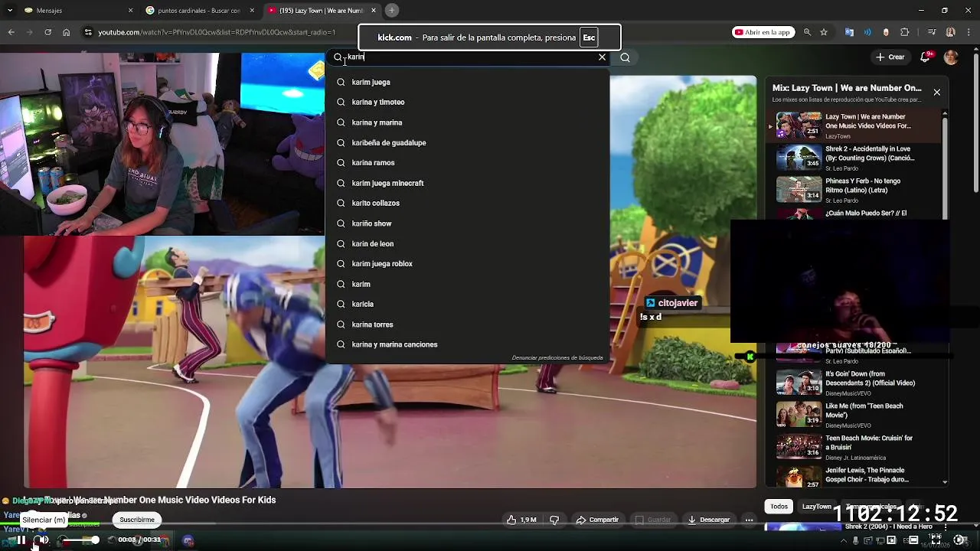The height and width of the screenshot is (551, 980).
Task: Pick the suggestion "karim juega roblox"
Action: click(467, 263)
